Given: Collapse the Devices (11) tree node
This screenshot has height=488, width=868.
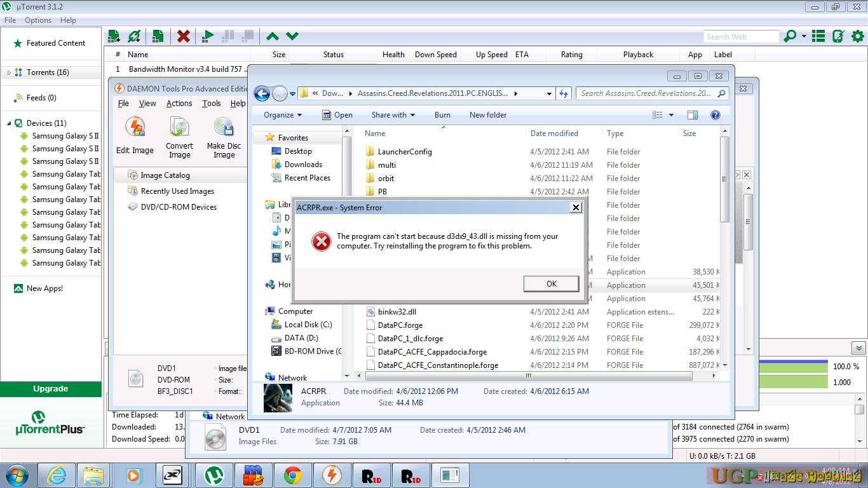Looking at the screenshot, I should pyautogui.click(x=9, y=123).
